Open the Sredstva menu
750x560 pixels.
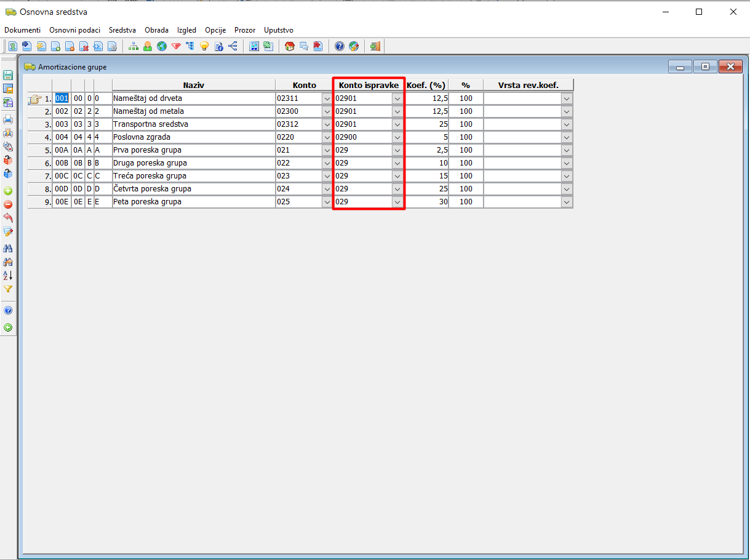point(122,30)
